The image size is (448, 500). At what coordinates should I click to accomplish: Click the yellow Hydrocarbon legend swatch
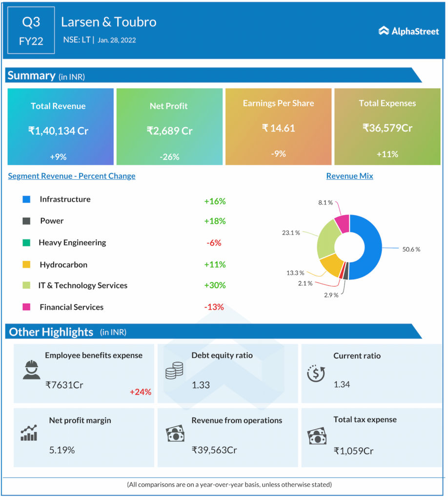(26, 265)
